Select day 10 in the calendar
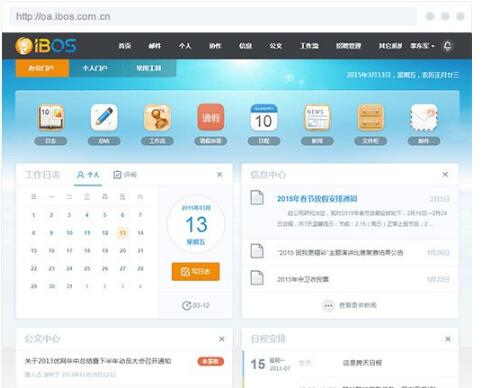The height and width of the screenshot is (388, 484). 69,233
